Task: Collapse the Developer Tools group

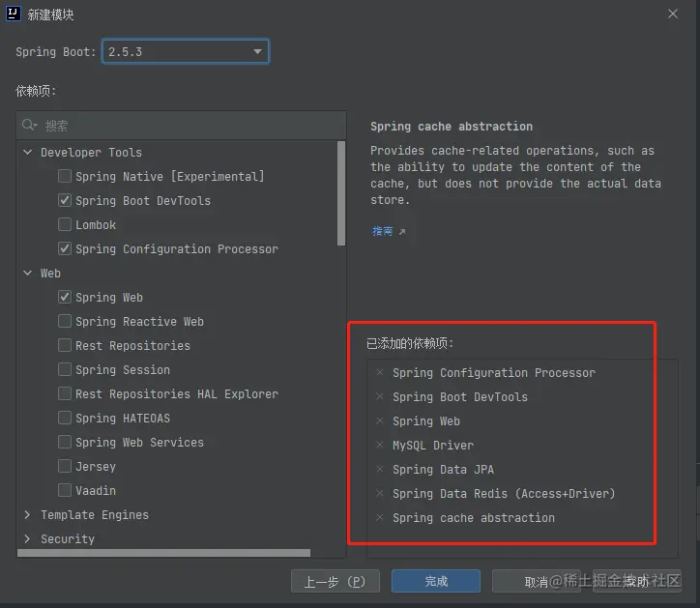Action: coord(28,152)
